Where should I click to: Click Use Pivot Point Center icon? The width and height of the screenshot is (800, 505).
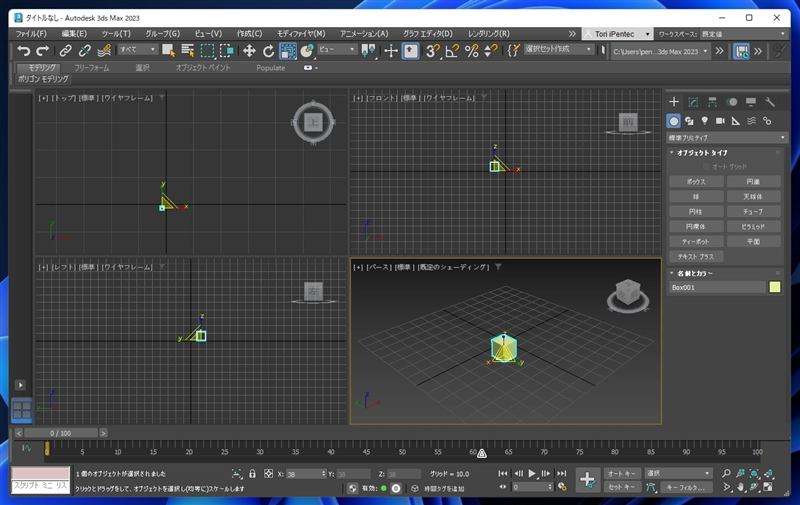click(x=368, y=50)
